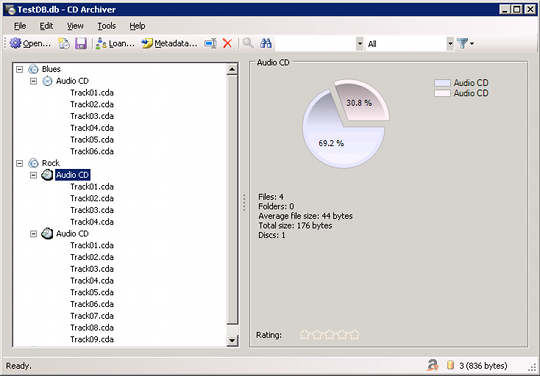Screen dimensions: 540x376
Task: Collapse the Rock tree node
Action: click(x=20, y=163)
